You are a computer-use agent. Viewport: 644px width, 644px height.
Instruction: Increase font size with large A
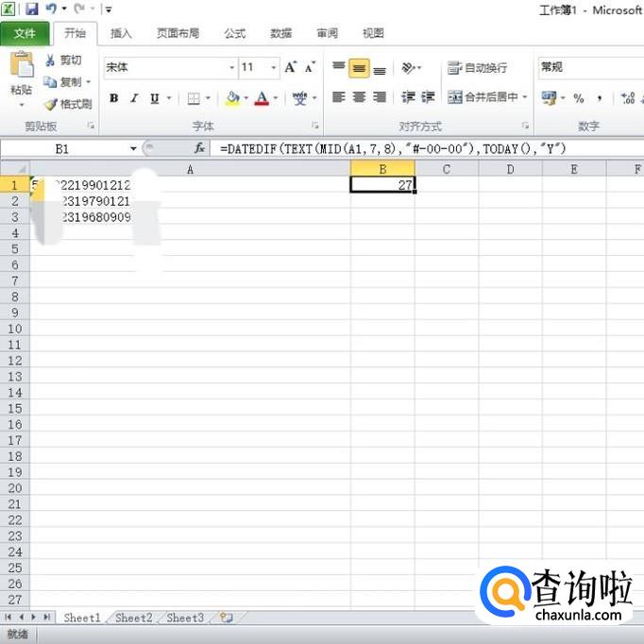[x=291, y=67]
